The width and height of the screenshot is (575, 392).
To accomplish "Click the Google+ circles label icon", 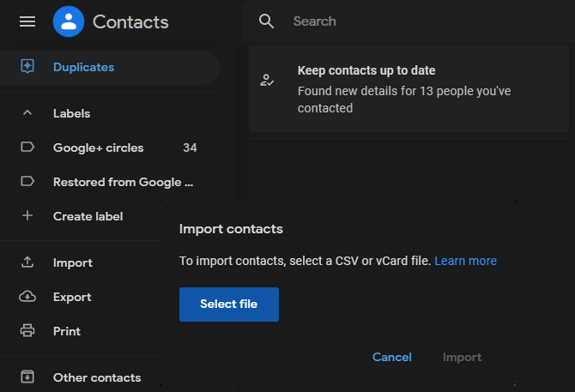I will point(27,148).
